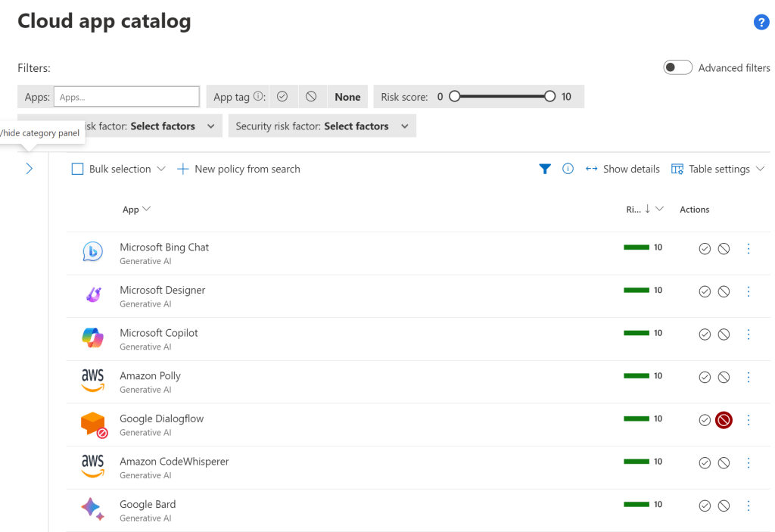Select the Sanctioned app tag filter icon
This screenshot has width=775, height=532.
pos(282,97)
